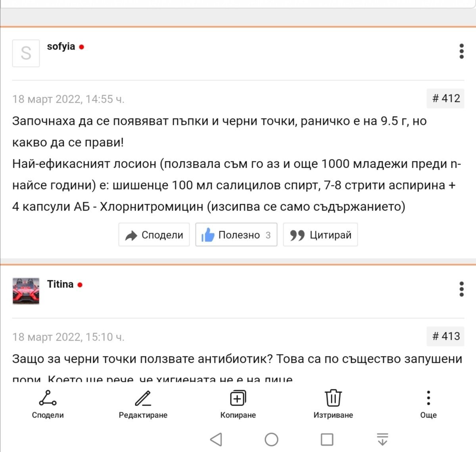
Task: Tap the Още more options icon
Action: click(428, 398)
